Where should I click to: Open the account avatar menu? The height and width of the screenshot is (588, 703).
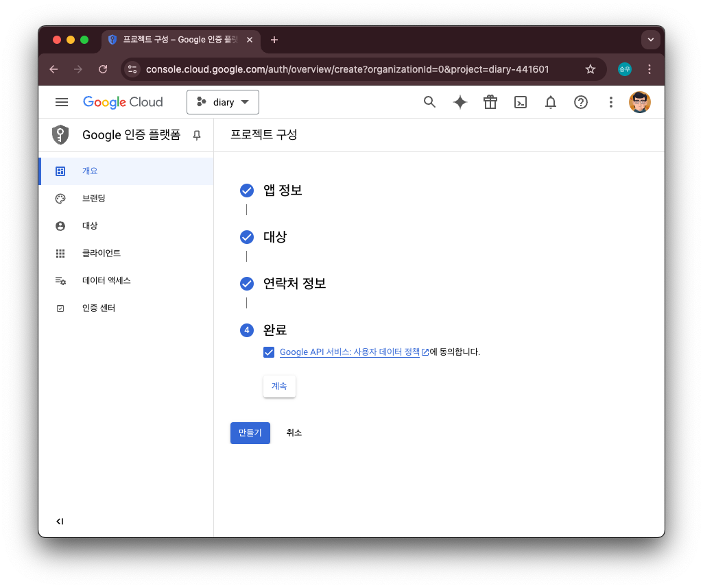point(639,102)
